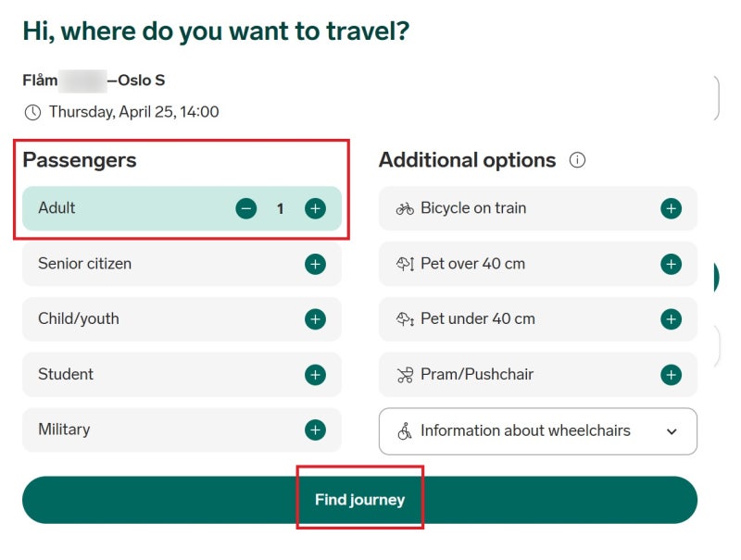Select the Thursday, April 25, 14:00 departure time
The height and width of the screenshot is (560, 741).
134,112
